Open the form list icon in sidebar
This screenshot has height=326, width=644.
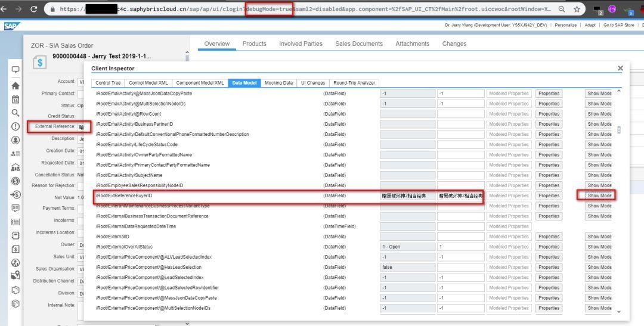click(x=15, y=222)
